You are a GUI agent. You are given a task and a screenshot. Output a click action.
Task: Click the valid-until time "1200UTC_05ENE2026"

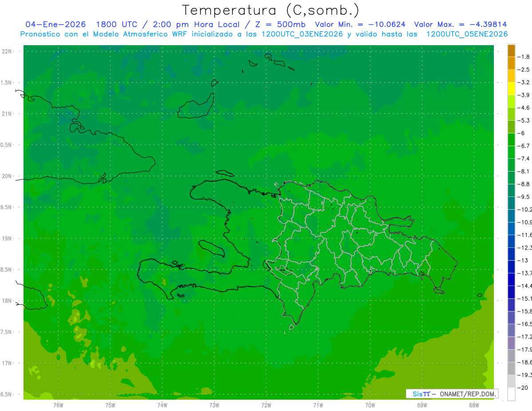coord(467,34)
